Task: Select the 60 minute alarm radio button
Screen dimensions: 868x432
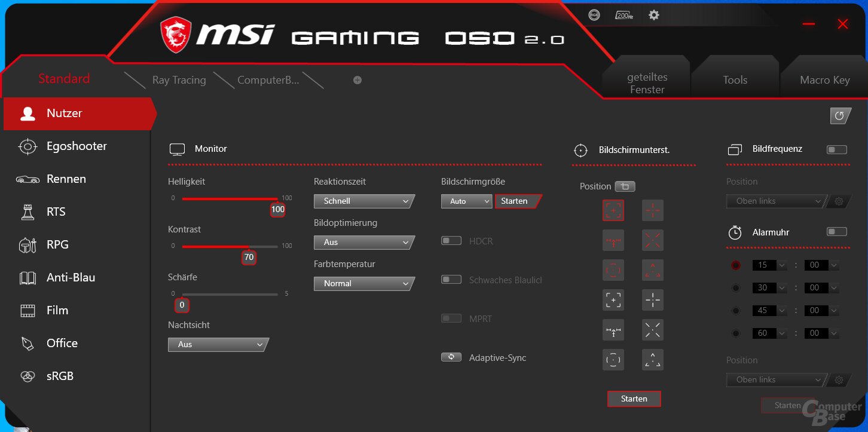Action: click(736, 333)
